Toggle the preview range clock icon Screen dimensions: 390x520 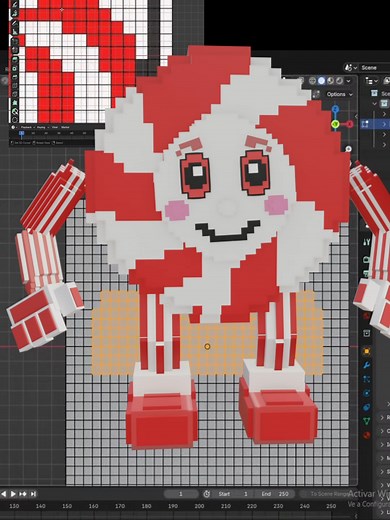pos(207,494)
